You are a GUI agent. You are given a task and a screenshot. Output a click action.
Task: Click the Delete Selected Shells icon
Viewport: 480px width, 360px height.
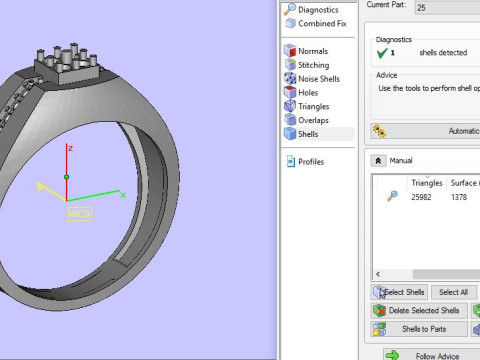(380, 311)
